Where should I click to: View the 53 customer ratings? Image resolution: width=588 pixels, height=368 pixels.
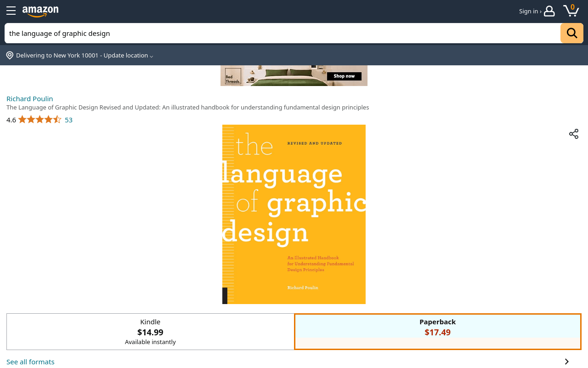[x=68, y=120]
